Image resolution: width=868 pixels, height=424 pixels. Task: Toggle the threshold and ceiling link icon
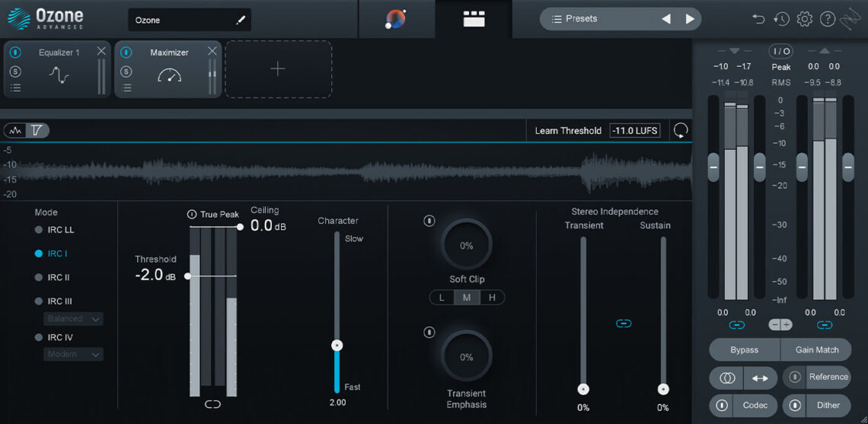pos(212,405)
